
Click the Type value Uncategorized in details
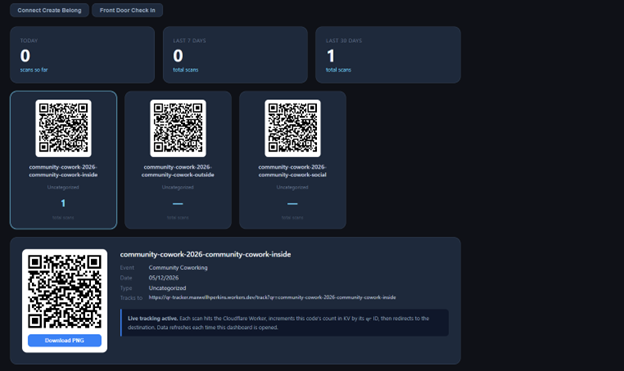coord(167,288)
